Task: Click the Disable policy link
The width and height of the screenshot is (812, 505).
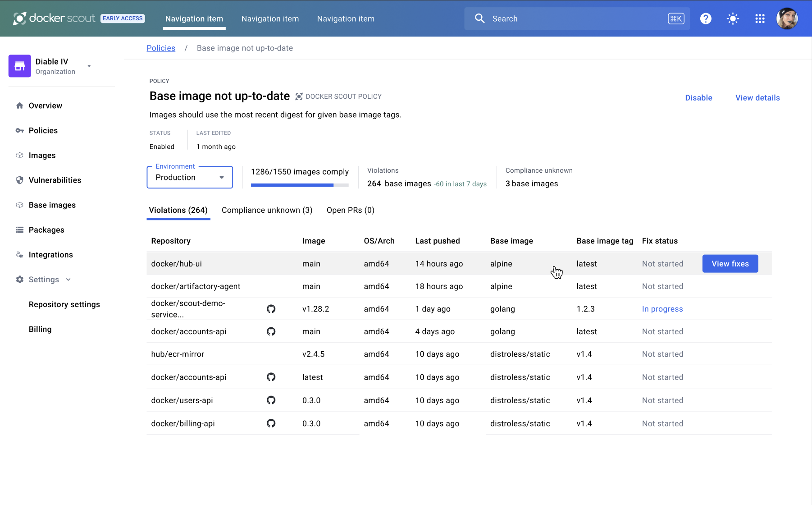Action: pos(698,98)
